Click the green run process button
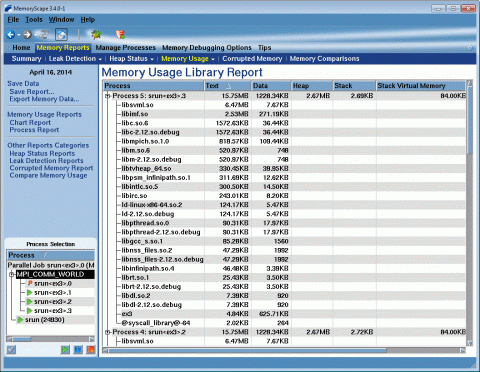480x372 pixels. (x=65, y=349)
